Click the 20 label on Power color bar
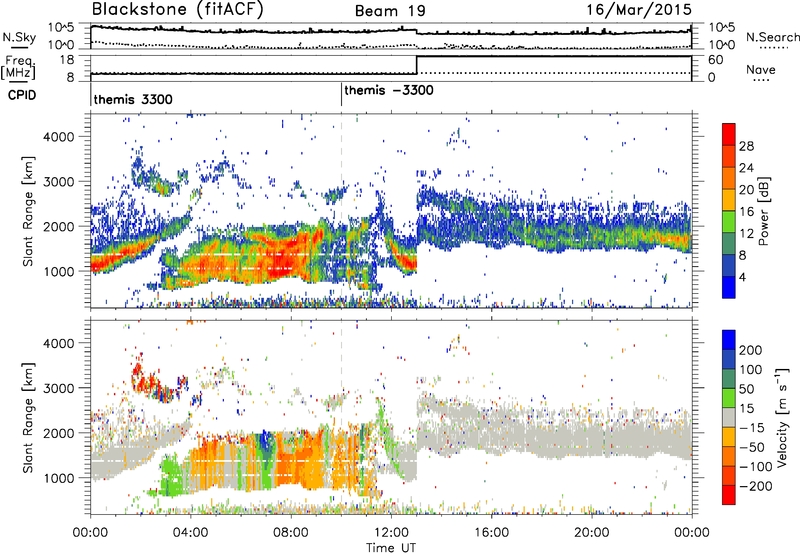The image size is (800, 554). coord(746,190)
